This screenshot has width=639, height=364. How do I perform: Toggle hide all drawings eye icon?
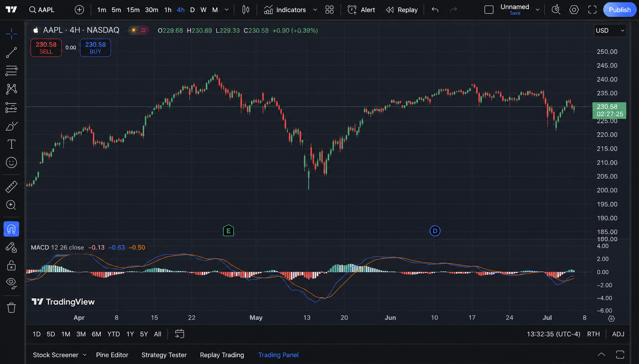tap(12, 283)
